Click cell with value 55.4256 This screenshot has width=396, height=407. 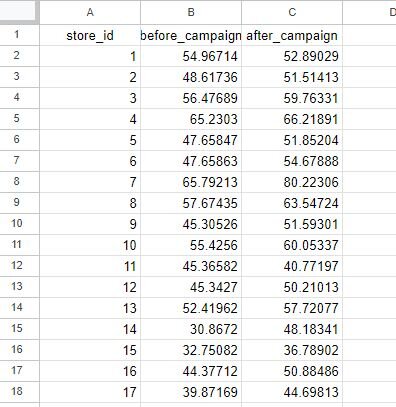coord(191,245)
